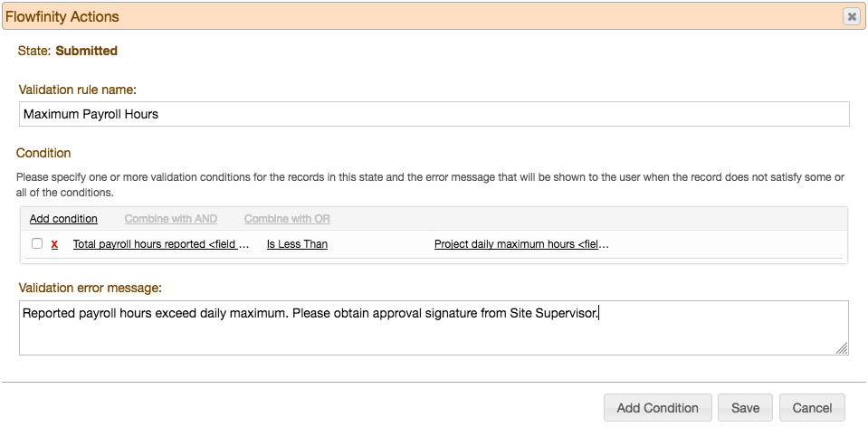Click the Condition section heading
This screenshot has height=436, width=868.
[x=43, y=153]
